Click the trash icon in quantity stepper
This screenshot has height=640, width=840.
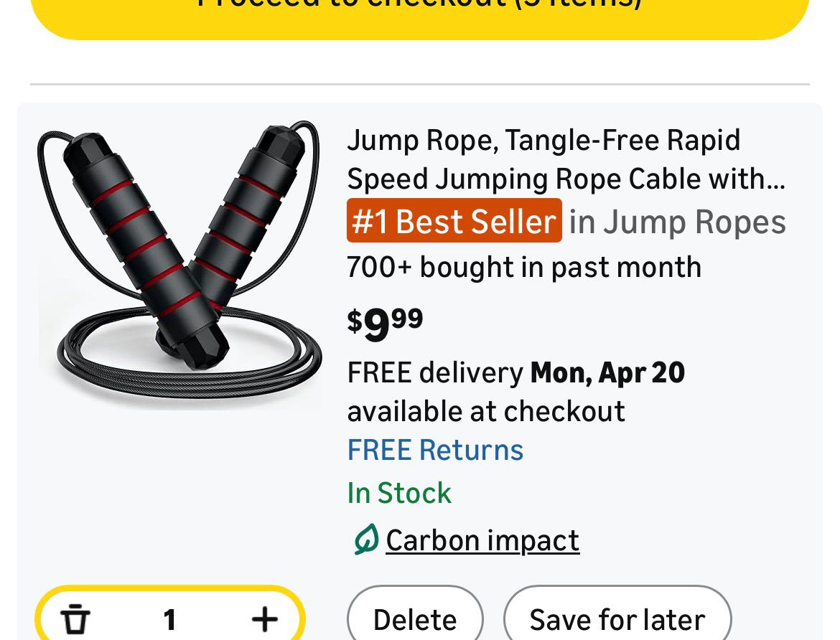point(75,618)
